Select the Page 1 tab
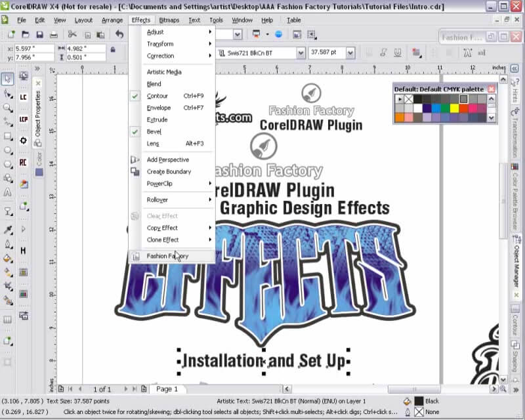 pos(167,389)
